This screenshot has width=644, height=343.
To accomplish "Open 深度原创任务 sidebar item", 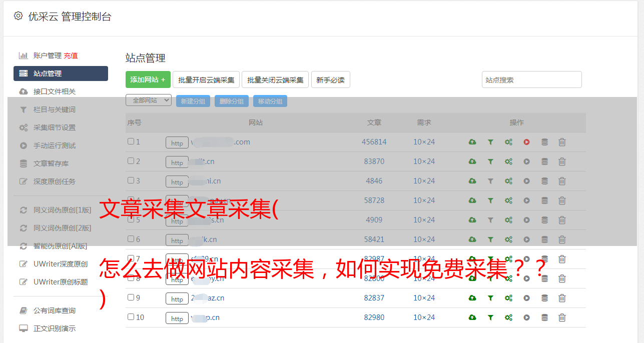I will 55,181.
